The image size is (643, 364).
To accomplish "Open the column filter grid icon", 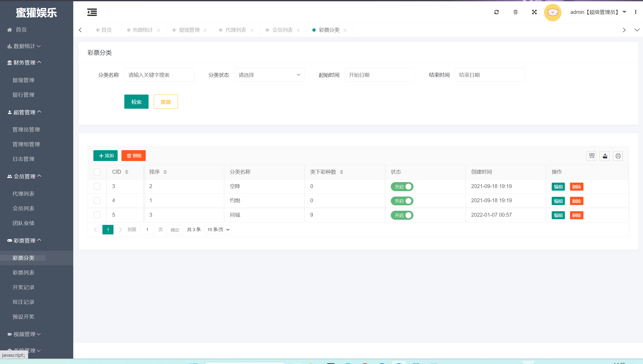I will pyautogui.click(x=592, y=156).
